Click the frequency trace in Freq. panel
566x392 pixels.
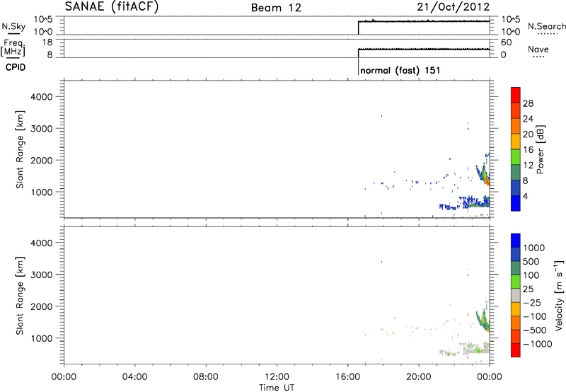point(424,49)
